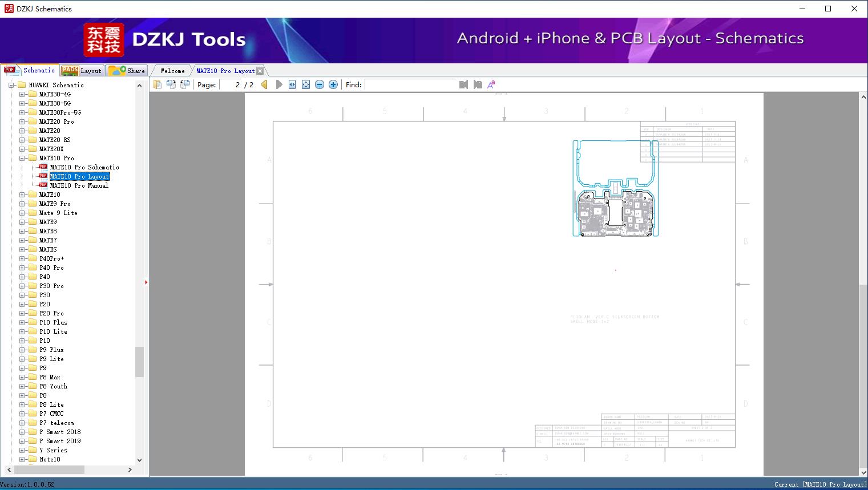Expand the P40 Pro folder

click(22, 268)
